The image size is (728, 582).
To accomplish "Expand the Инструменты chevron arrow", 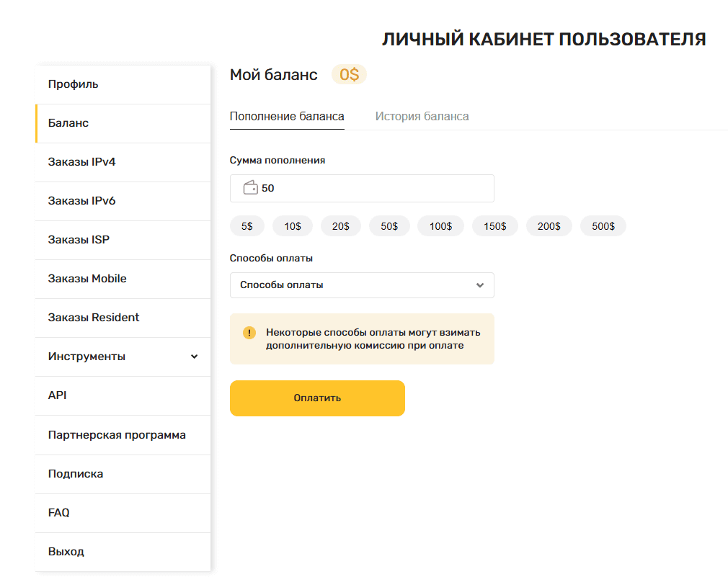I will pyautogui.click(x=194, y=357).
